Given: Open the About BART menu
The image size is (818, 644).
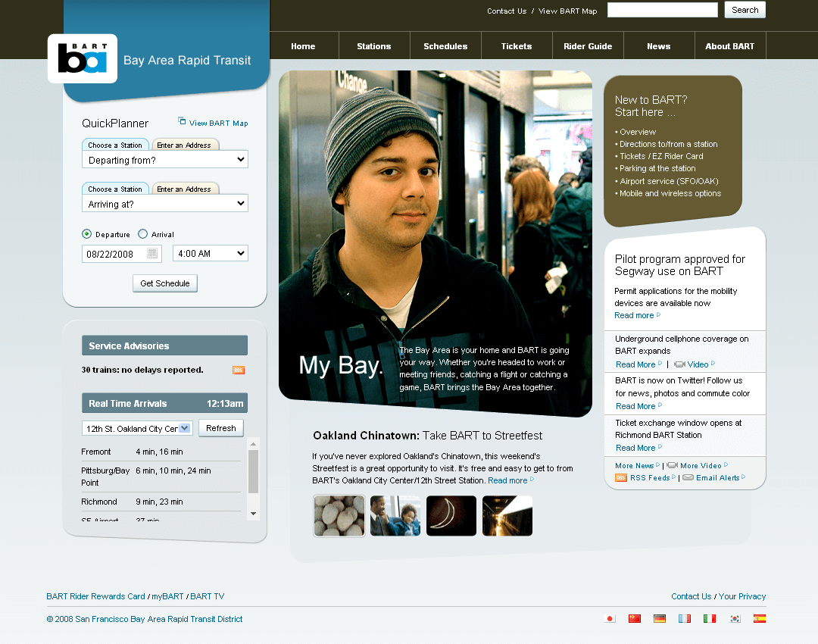Looking at the screenshot, I should tap(730, 46).
